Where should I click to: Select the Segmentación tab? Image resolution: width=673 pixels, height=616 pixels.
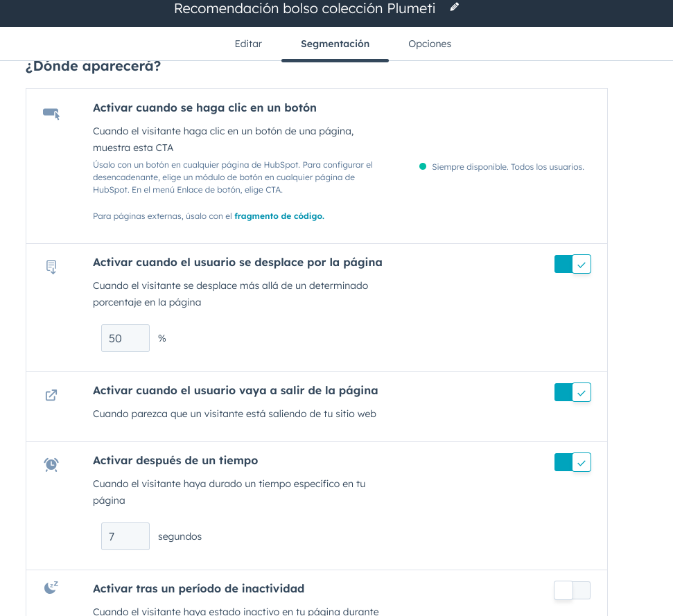pyautogui.click(x=335, y=44)
